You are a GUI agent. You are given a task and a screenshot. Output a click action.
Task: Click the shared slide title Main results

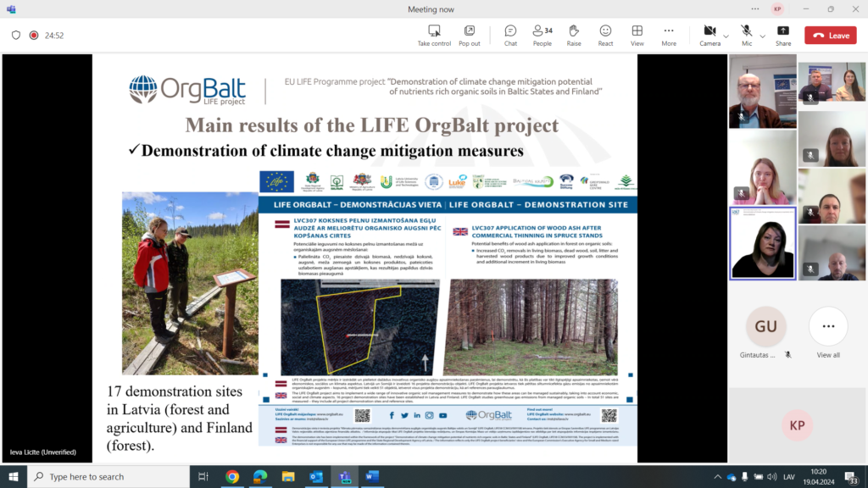coord(371,125)
